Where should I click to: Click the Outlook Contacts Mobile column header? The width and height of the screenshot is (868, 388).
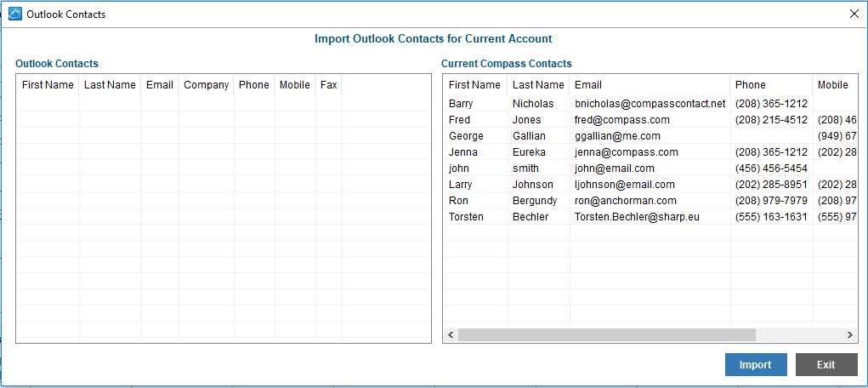[294, 85]
